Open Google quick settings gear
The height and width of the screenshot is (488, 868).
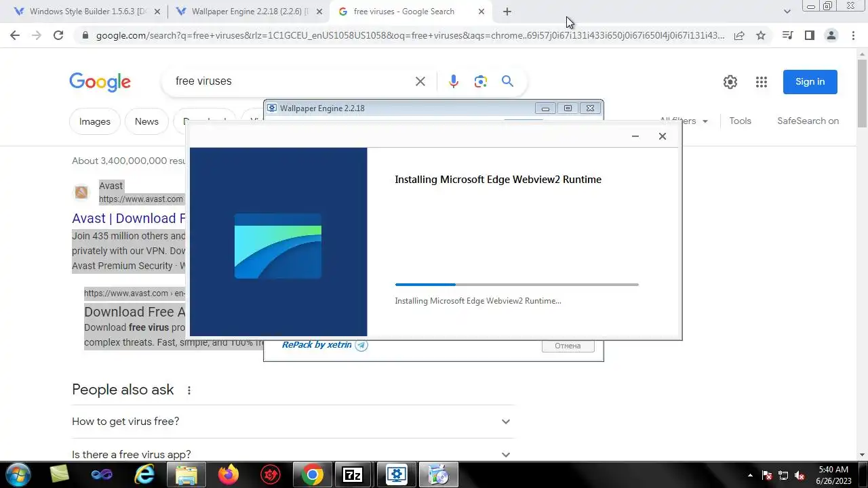[730, 82]
